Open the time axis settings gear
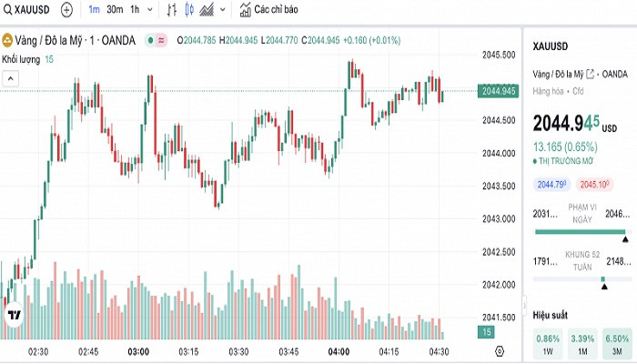This screenshot has width=637, height=364. point(500,350)
